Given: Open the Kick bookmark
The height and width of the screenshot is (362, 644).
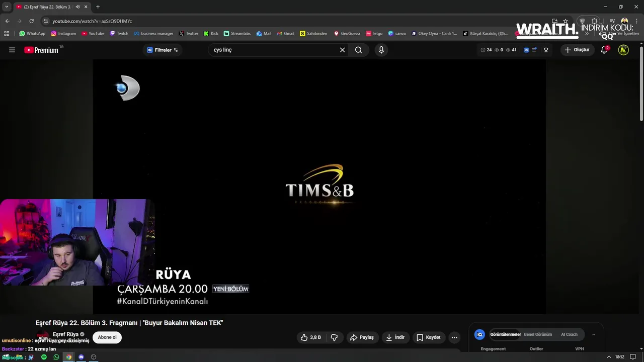Looking at the screenshot, I should 211,34.
